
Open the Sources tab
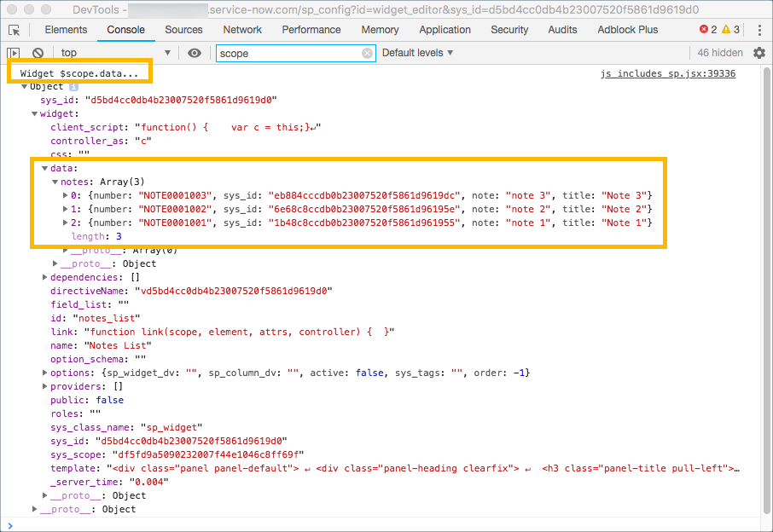pyautogui.click(x=183, y=30)
